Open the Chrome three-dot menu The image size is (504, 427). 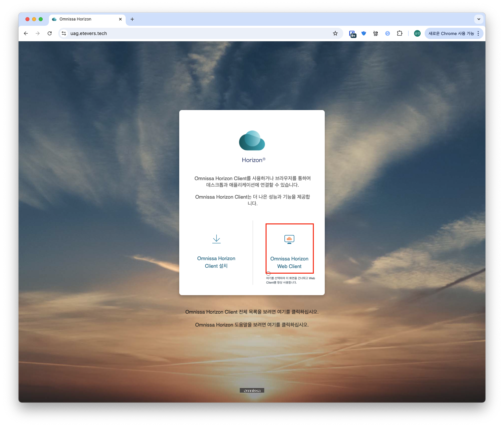point(478,33)
